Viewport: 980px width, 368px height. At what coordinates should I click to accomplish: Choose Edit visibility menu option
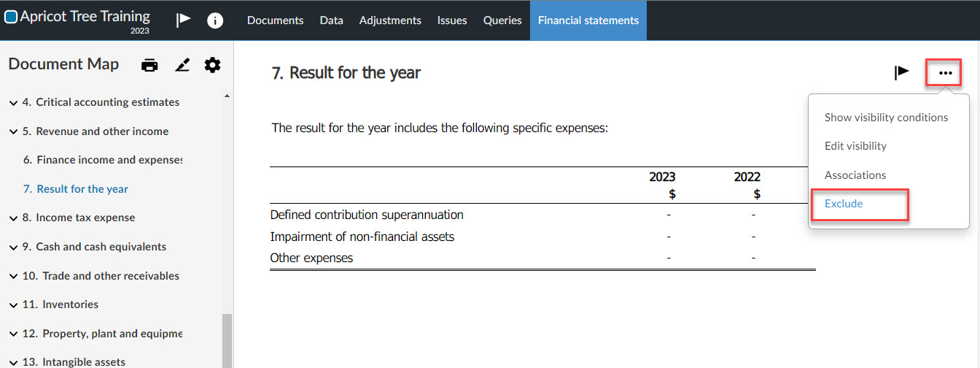pos(855,146)
